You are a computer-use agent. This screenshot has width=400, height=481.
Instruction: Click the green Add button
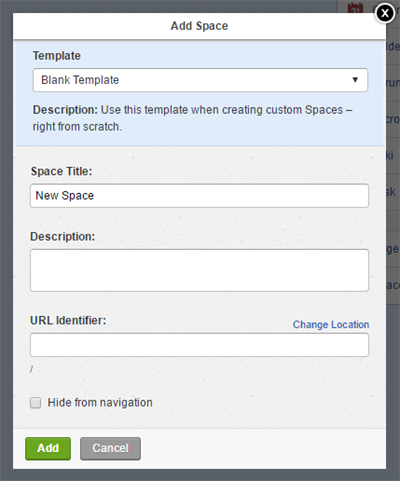[x=48, y=449]
